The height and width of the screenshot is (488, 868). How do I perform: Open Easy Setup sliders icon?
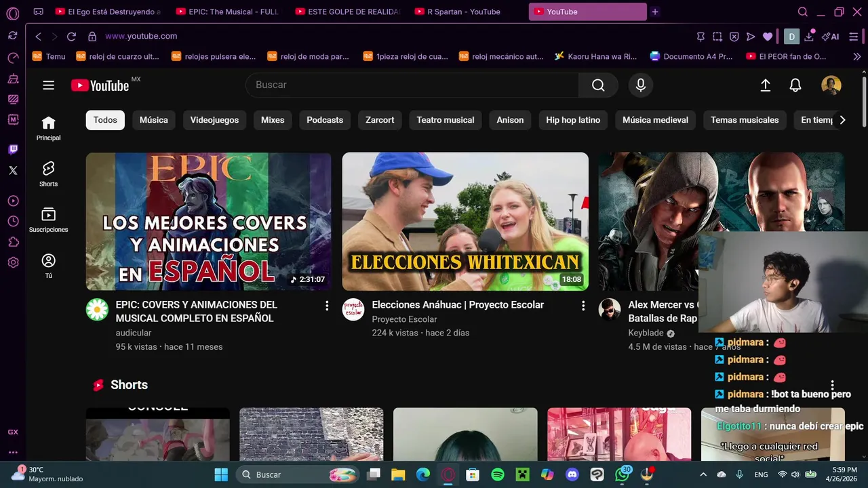[854, 36]
